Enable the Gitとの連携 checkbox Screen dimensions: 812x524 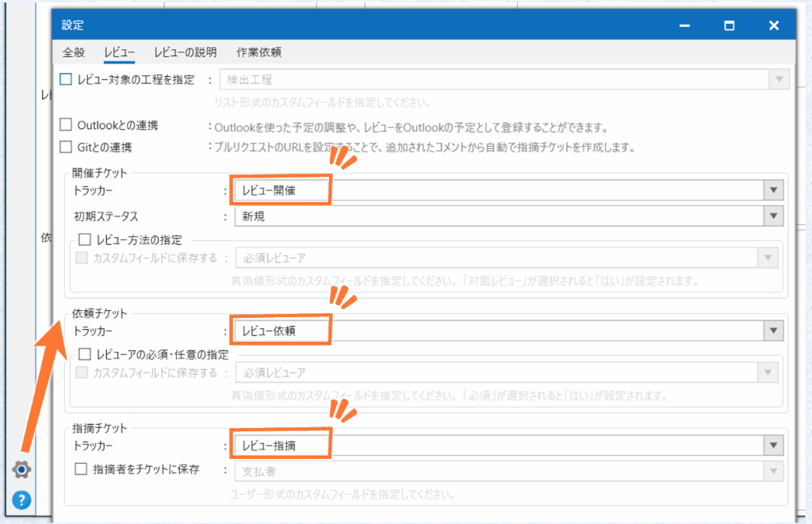point(67,147)
